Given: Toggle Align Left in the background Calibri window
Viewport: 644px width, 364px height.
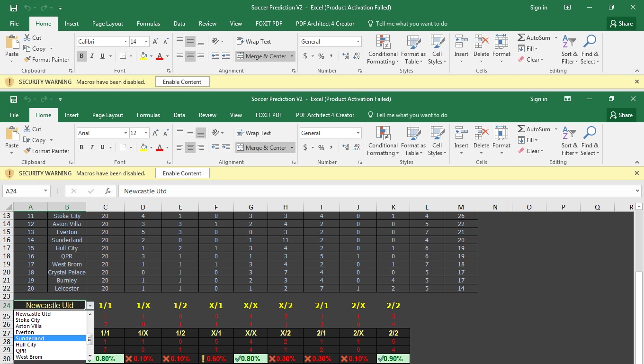Looking at the screenshot, I should tap(180, 56).
